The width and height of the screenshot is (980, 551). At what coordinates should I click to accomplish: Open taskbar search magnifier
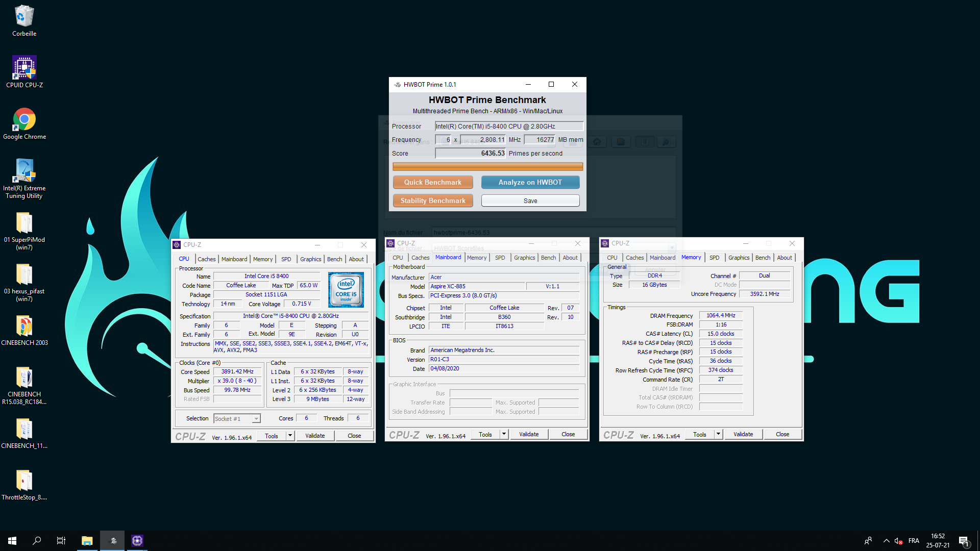(37, 541)
